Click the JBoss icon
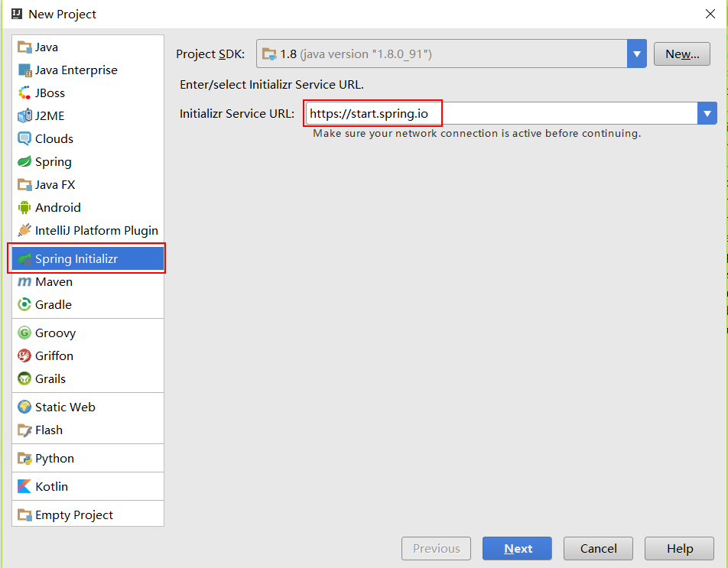 tap(24, 93)
